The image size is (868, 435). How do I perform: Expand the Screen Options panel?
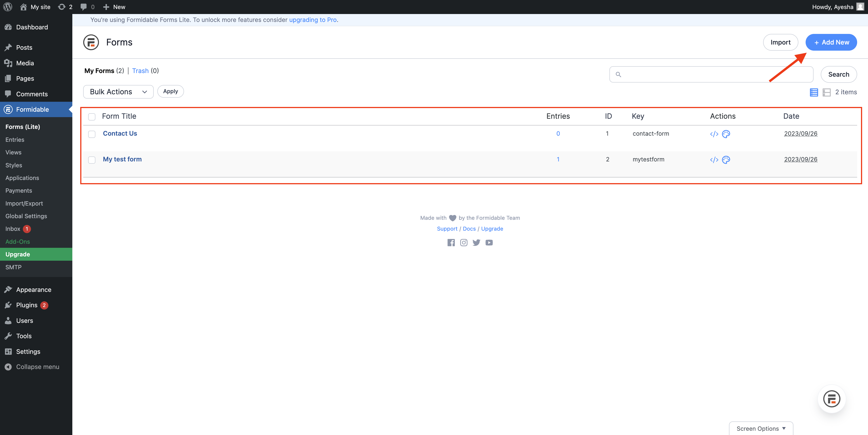(760, 428)
